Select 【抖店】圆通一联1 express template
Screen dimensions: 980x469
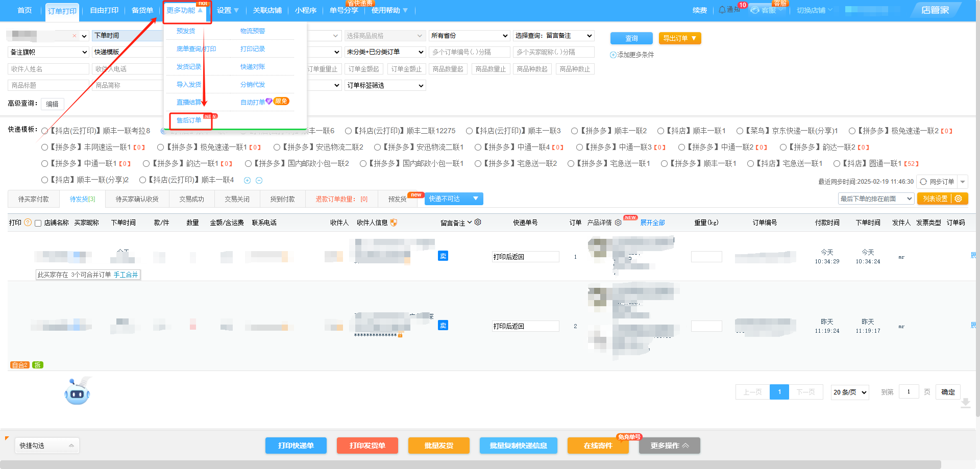(x=837, y=164)
